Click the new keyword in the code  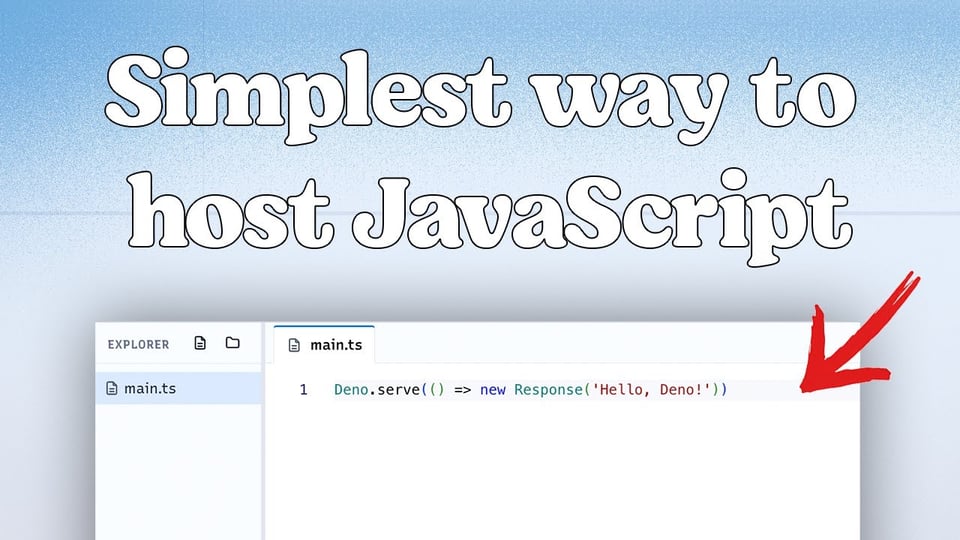pyautogui.click(x=492, y=389)
